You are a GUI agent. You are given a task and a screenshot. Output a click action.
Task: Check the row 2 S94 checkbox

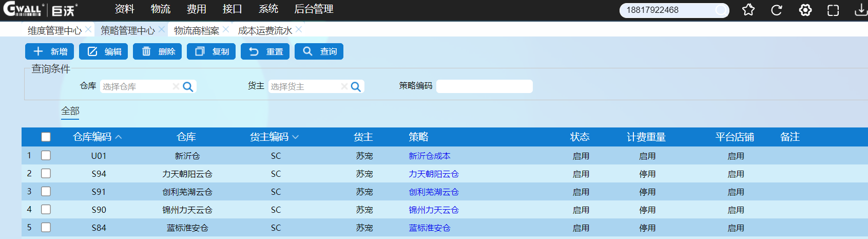[46, 173]
